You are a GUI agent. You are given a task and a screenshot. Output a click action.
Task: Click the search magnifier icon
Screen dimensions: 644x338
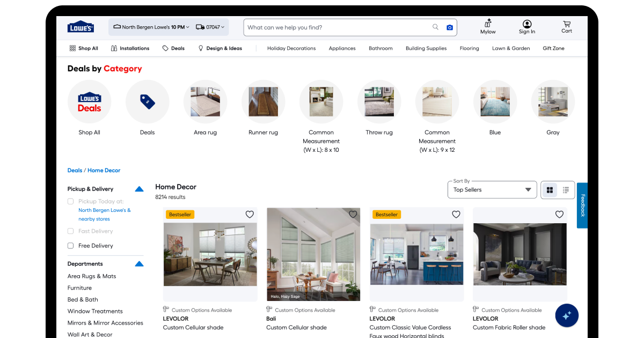pyautogui.click(x=436, y=27)
